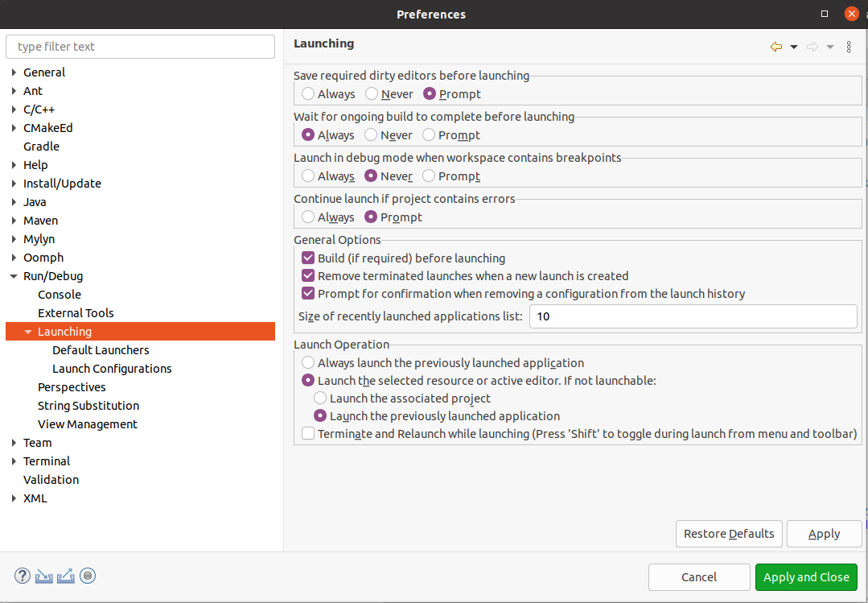The image size is (868, 603).
Task: Collapse the Run/Debug tree section
Action: point(13,275)
